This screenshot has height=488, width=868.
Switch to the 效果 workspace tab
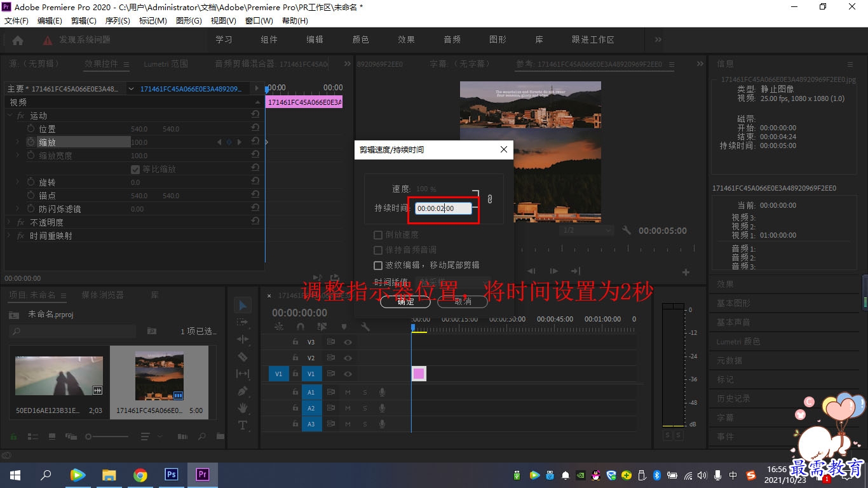tap(406, 39)
